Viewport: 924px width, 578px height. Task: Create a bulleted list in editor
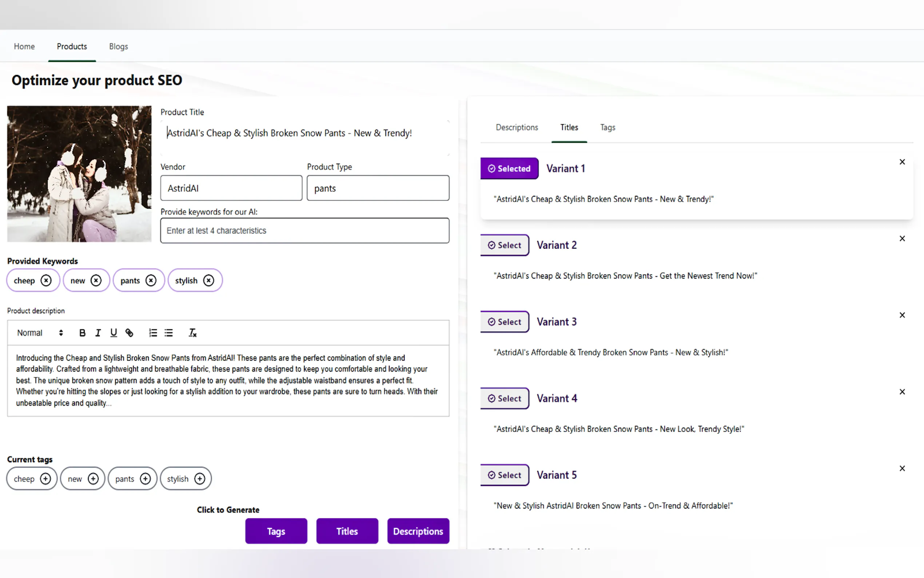pyautogui.click(x=168, y=333)
